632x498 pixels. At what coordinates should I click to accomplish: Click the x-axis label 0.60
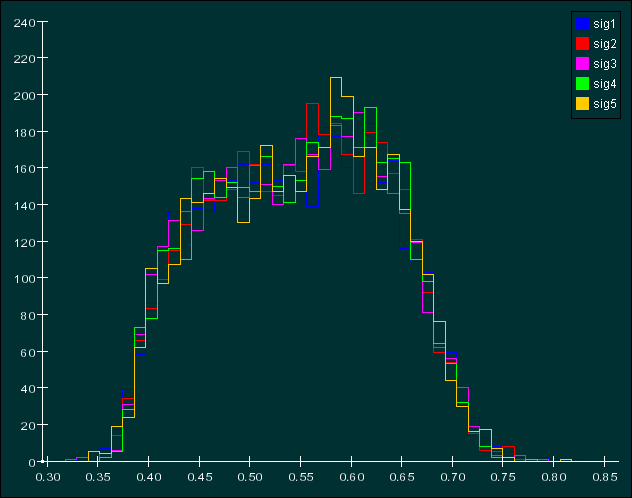(x=351, y=477)
